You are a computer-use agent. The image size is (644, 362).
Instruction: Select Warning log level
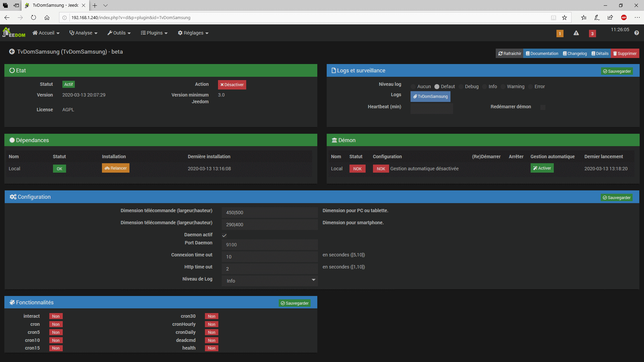click(x=503, y=87)
